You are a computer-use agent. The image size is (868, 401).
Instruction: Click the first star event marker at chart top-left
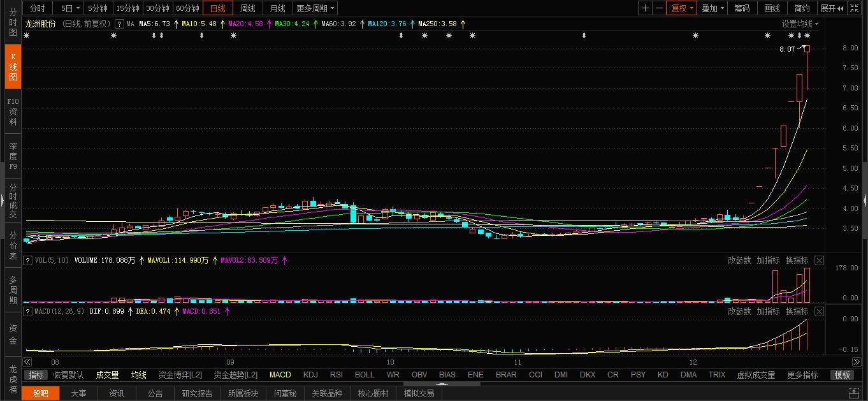(x=27, y=36)
